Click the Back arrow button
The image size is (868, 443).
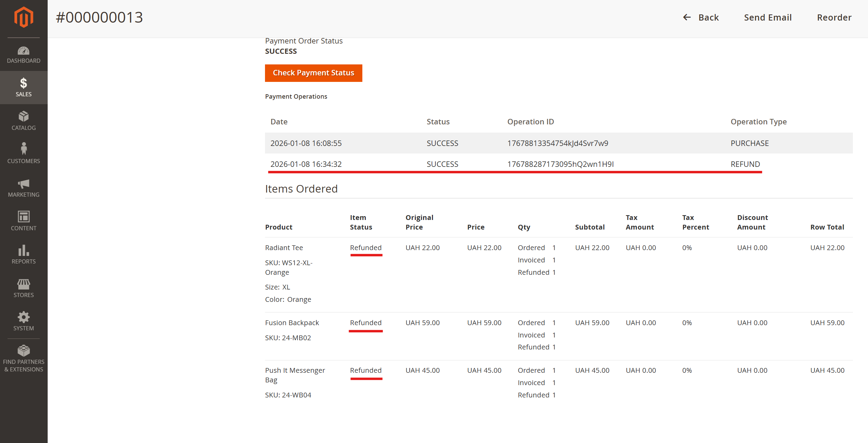[701, 17]
